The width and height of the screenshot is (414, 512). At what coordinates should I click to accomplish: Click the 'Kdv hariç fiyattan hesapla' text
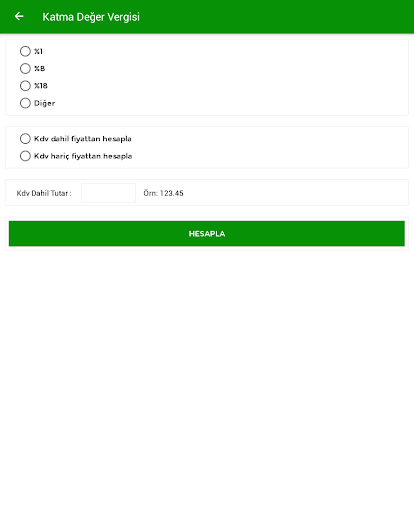(83, 156)
